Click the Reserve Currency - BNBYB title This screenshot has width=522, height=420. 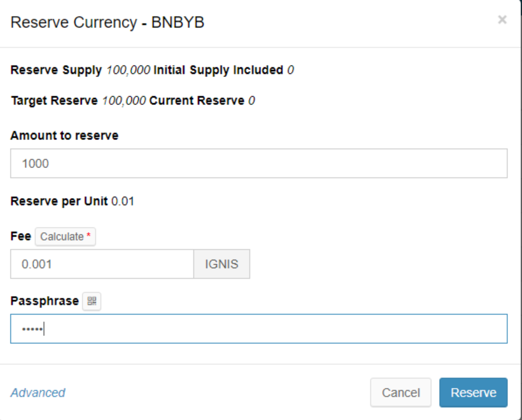(107, 23)
